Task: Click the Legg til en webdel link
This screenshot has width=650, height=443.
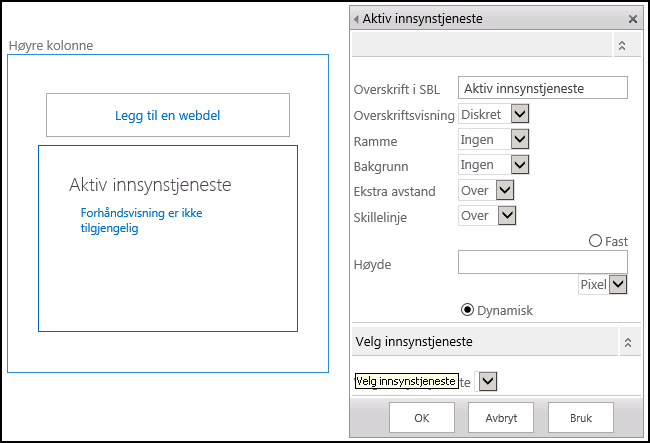Action: 167,115
